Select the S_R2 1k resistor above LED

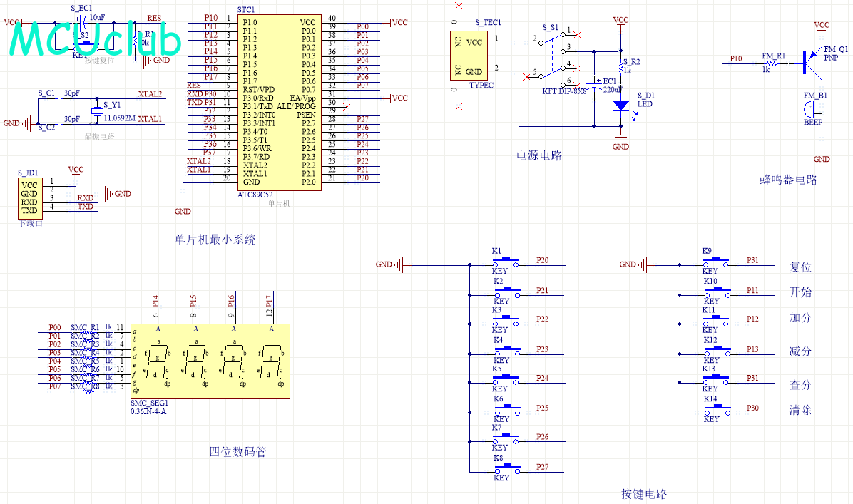[x=621, y=66]
